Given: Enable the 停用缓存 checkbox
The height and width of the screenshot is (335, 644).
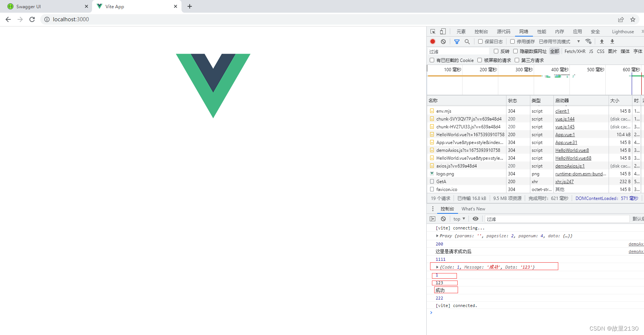Looking at the screenshot, I should pos(512,41).
